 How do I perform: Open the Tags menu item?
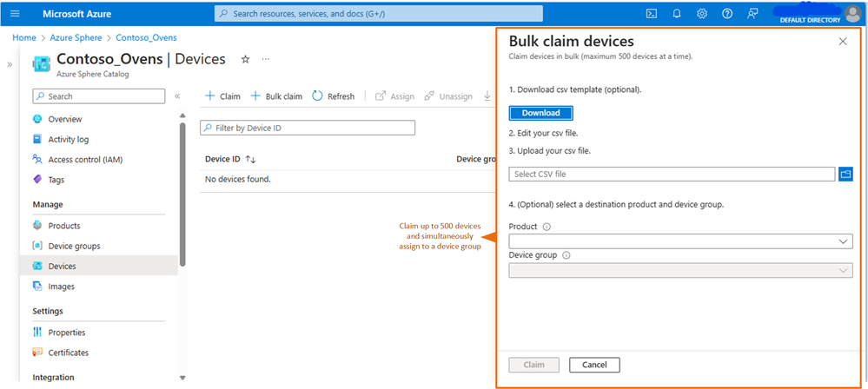[x=56, y=180]
